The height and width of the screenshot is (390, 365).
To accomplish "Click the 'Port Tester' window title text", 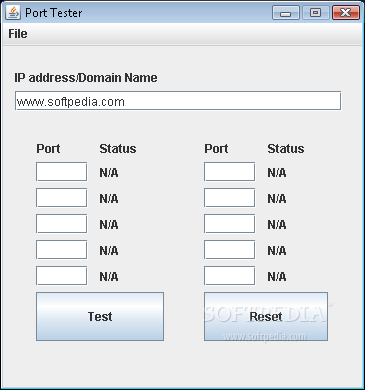I will click(x=54, y=13).
